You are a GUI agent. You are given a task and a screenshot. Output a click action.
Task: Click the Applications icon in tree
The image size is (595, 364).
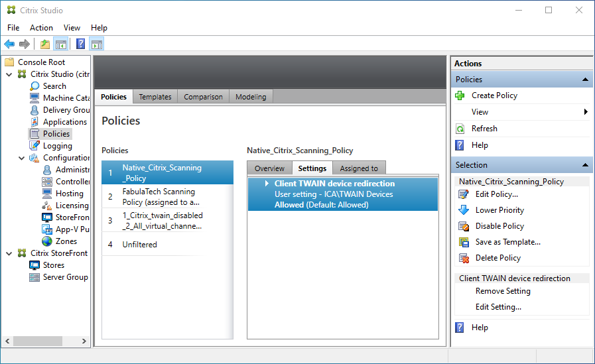pos(34,122)
